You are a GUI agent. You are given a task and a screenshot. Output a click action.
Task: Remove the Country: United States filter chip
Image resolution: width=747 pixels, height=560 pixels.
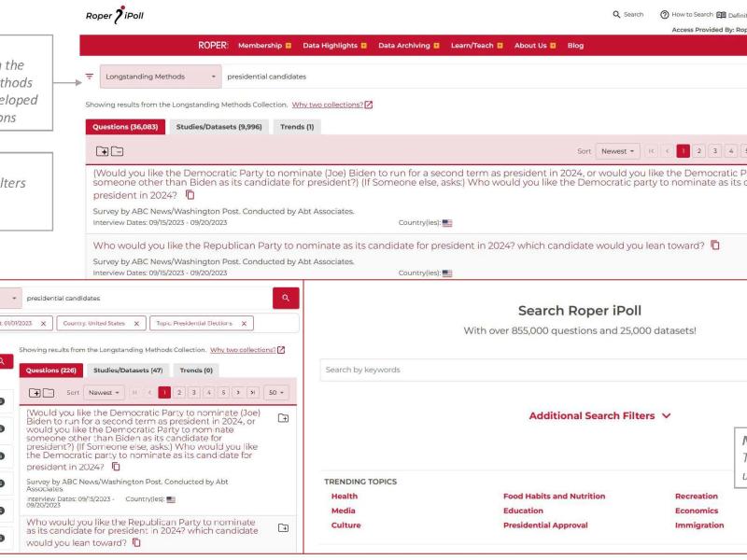point(136,323)
